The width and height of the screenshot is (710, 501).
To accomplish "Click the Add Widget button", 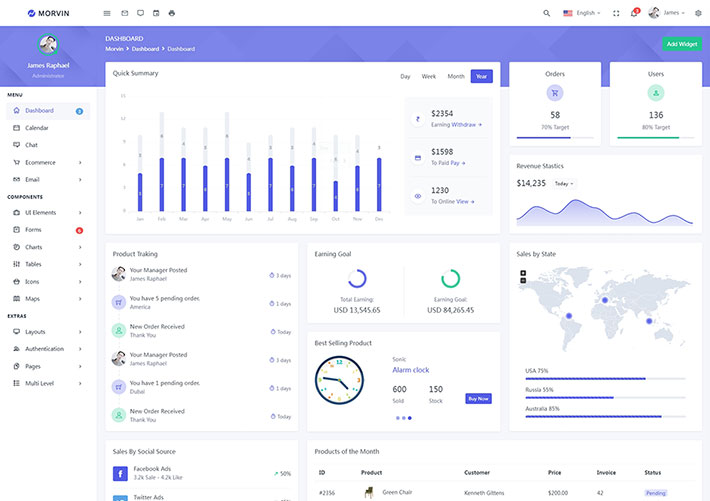I will click(x=681, y=44).
